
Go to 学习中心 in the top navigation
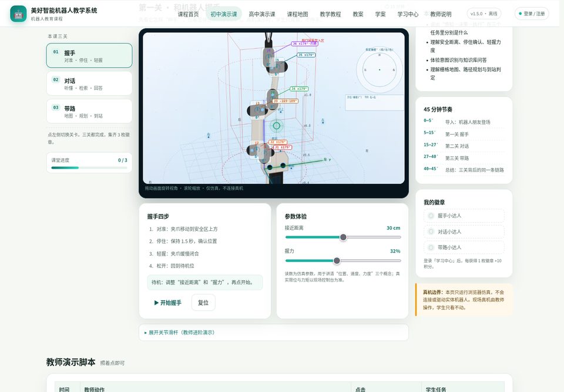point(408,14)
